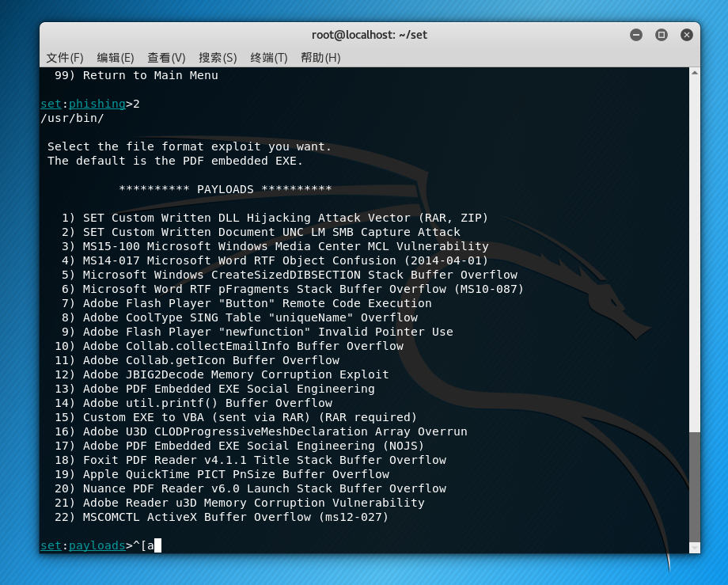728x585 pixels.
Task: Click the set:phishing prompt line
Action: coord(90,104)
